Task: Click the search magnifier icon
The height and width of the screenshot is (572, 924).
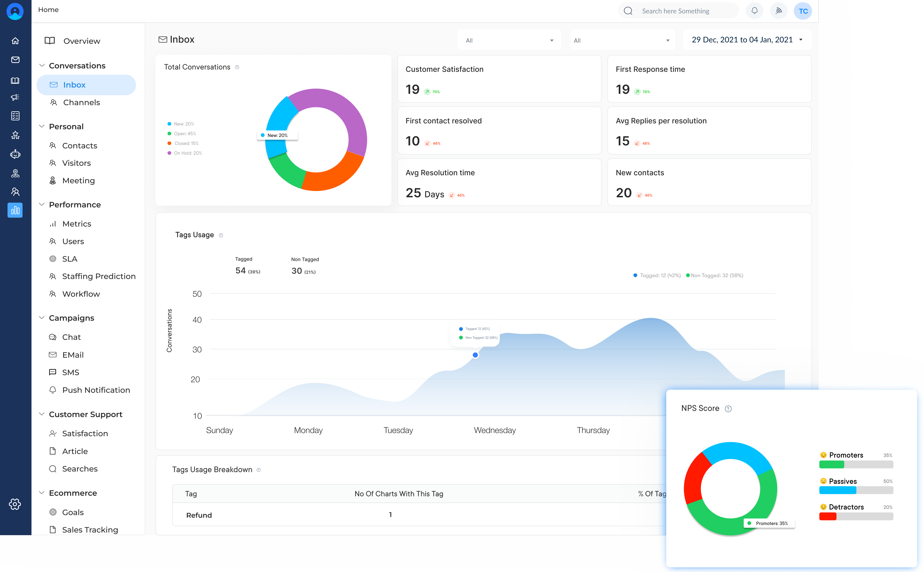Action: 628,11
